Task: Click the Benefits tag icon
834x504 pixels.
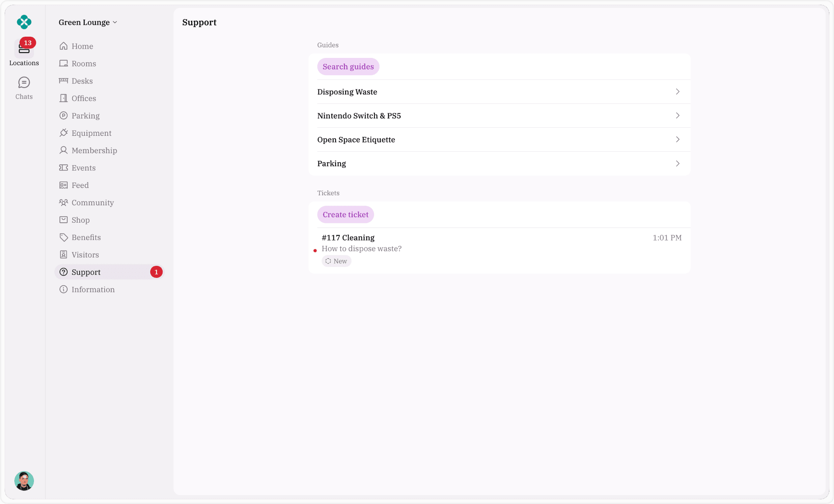Action: (63, 237)
